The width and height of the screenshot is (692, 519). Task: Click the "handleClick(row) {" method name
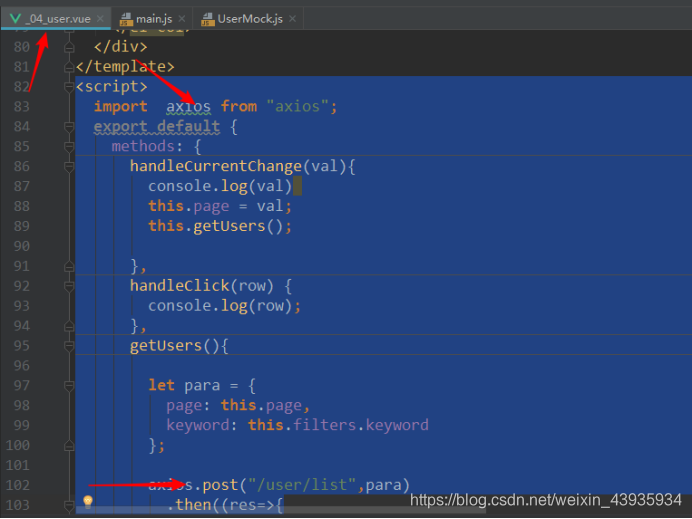[x=211, y=286]
